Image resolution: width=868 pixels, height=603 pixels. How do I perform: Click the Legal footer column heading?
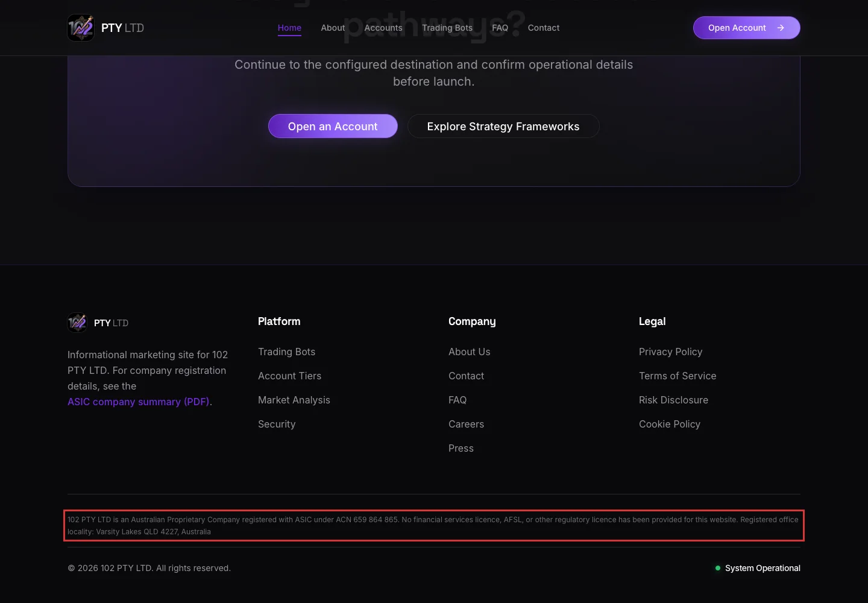coord(652,321)
